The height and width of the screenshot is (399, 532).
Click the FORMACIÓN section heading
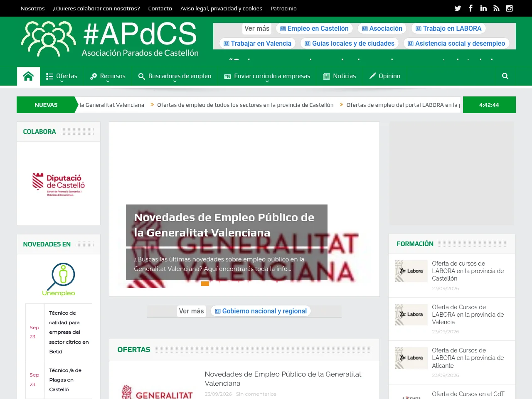click(415, 244)
